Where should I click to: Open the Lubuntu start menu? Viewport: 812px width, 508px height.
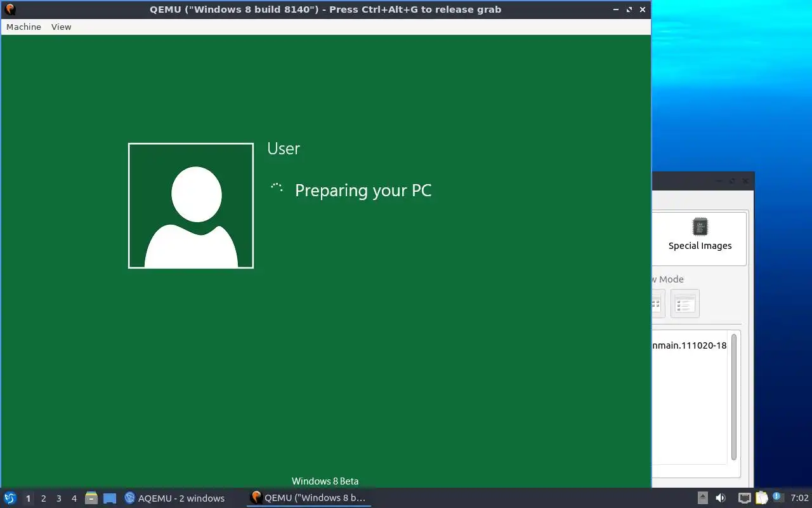pos(10,498)
